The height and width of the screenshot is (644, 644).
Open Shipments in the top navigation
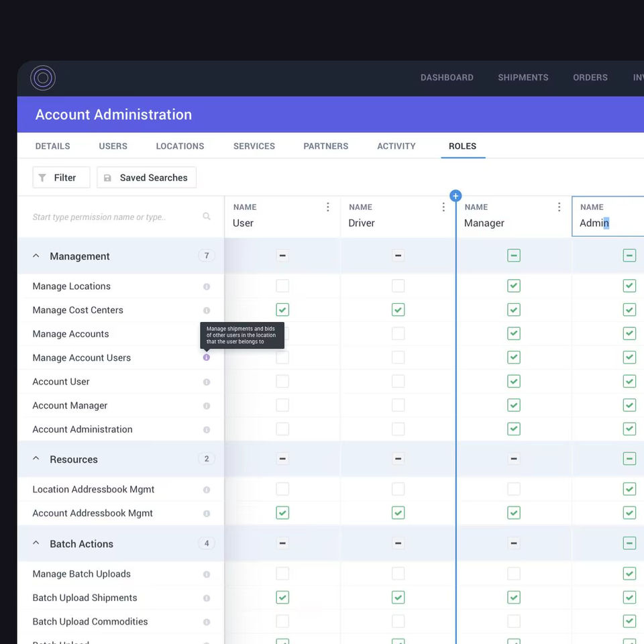click(x=523, y=78)
